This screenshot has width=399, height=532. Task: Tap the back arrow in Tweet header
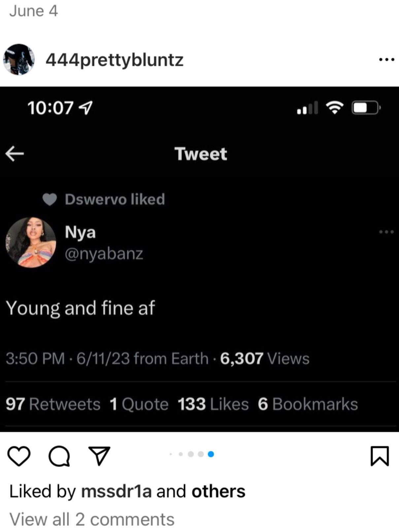[15, 154]
